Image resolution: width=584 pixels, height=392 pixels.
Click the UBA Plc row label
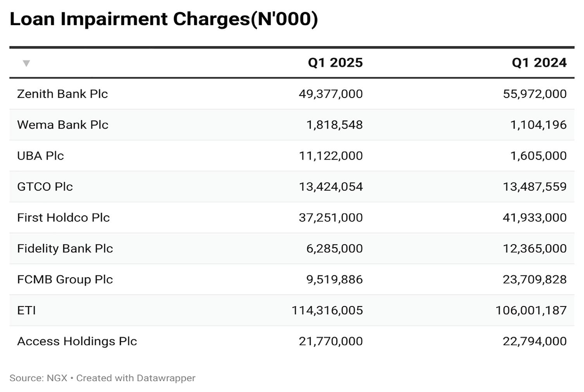(40, 156)
